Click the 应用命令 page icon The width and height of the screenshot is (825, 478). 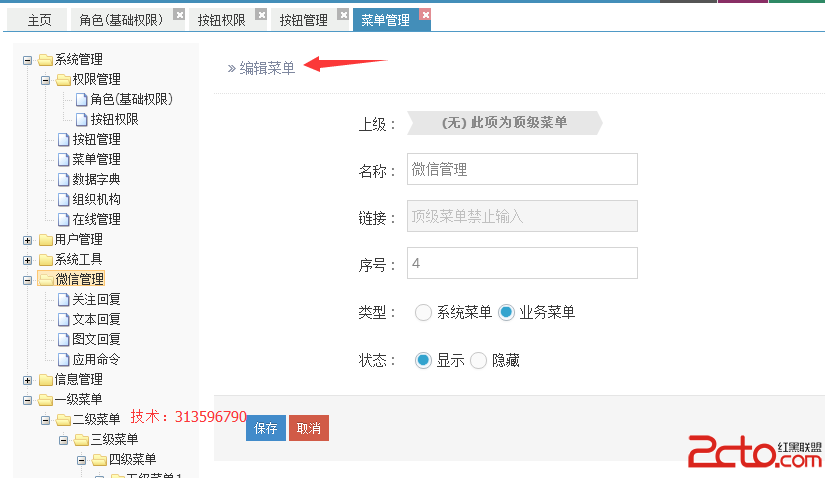(x=64, y=360)
